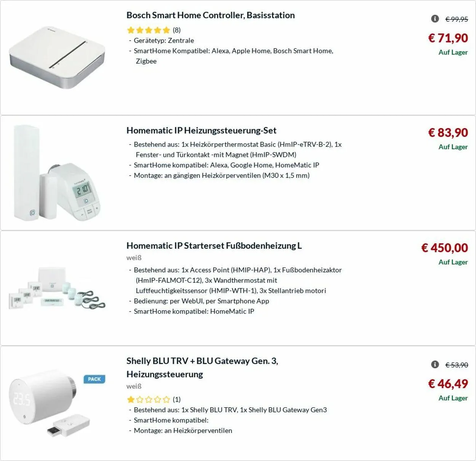Click the blue PACK badge

94,379
